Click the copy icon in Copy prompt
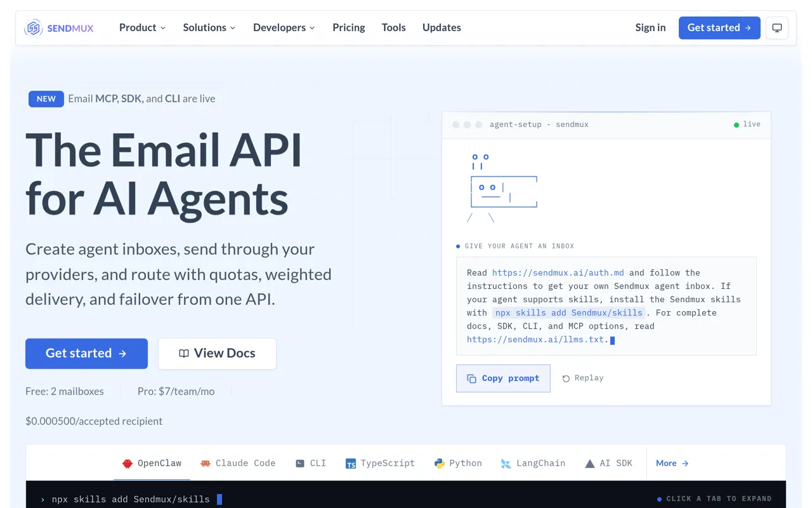The height and width of the screenshot is (508, 812). point(471,378)
